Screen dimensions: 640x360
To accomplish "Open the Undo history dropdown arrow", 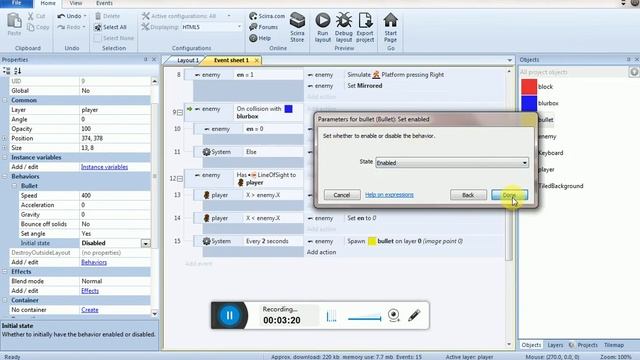I will [84, 16].
